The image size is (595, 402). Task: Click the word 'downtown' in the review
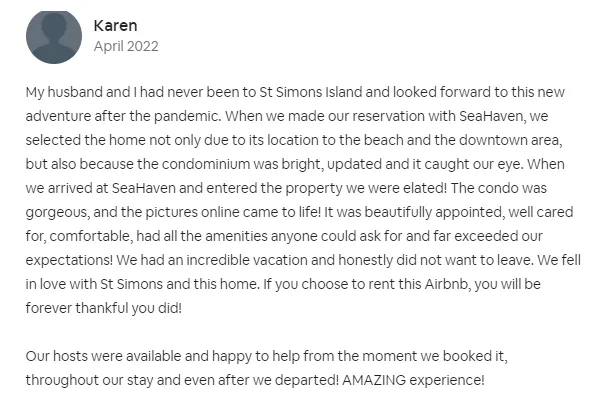point(483,140)
